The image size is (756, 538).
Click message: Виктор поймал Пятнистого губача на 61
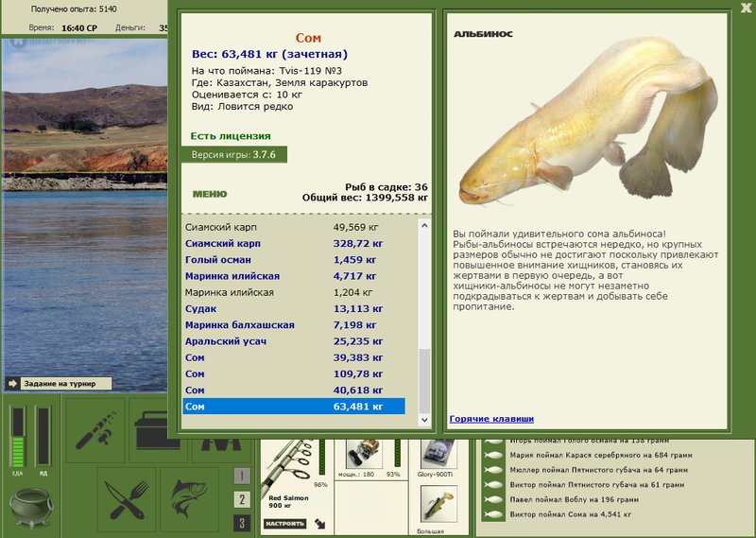coord(597,485)
